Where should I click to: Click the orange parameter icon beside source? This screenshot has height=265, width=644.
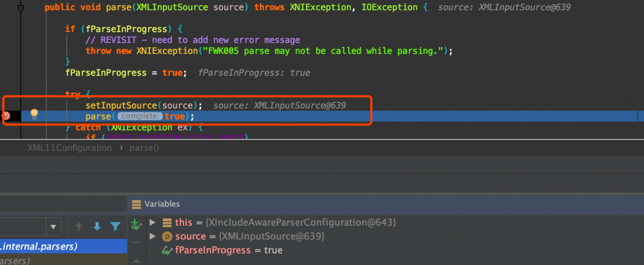(167, 237)
